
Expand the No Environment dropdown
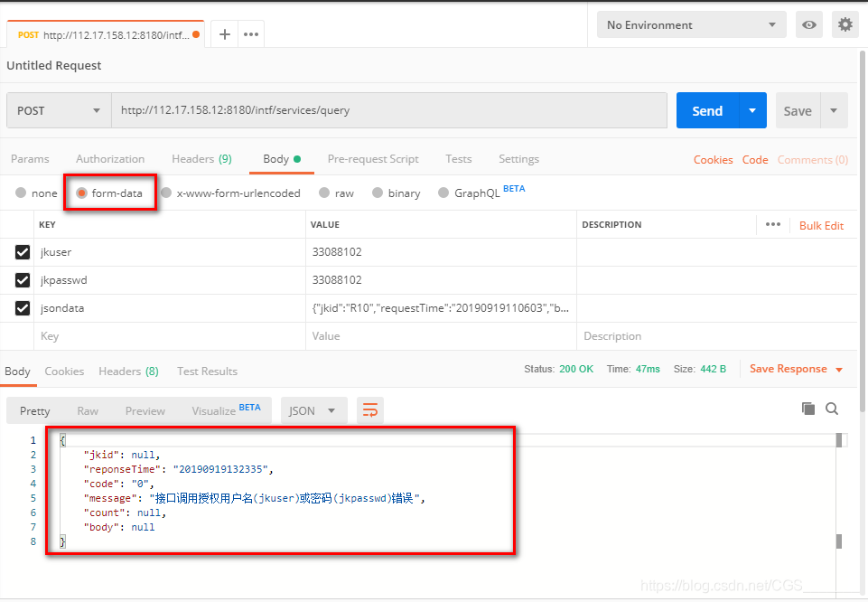pyautogui.click(x=691, y=24)
